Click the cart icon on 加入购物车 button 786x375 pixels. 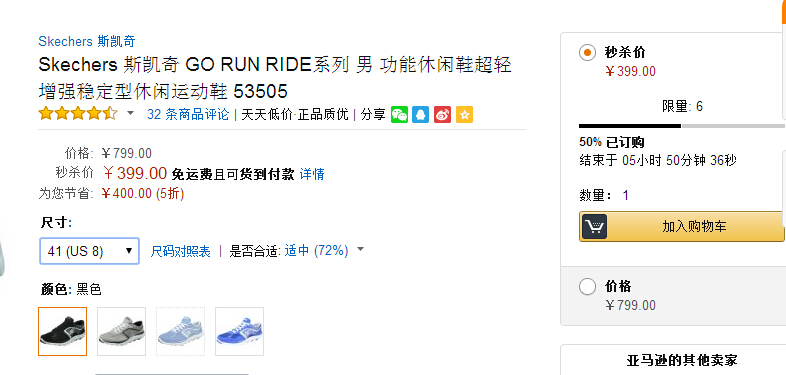pyautogui.click(x=595, y=227)
